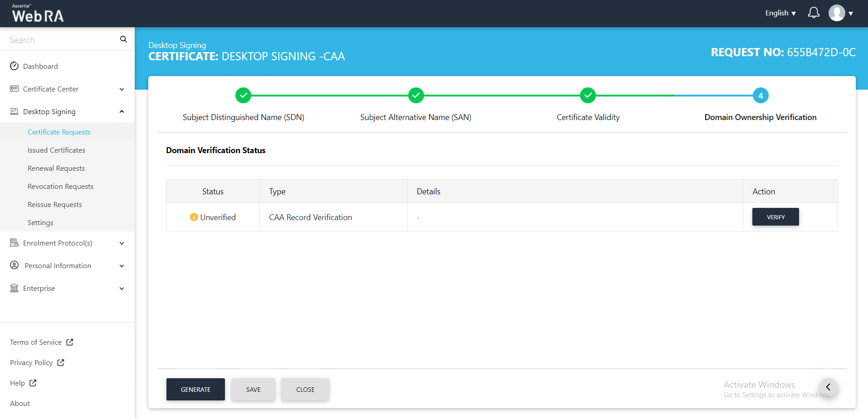
Task: Click the collapse arrow circle icon
Action: [828, 387]
